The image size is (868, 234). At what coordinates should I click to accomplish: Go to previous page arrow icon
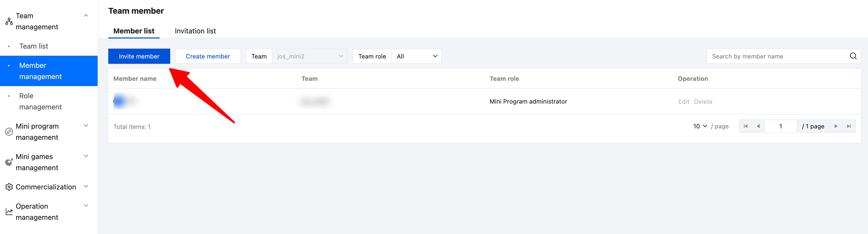(x=758, y=126)
